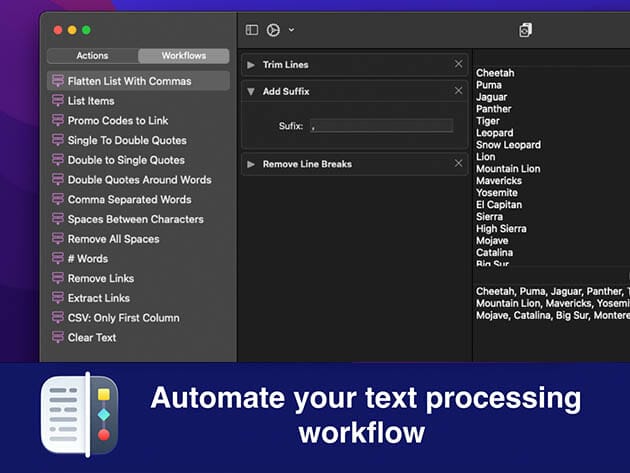Open the dropdown chevron beside the run icon
630x473 pixels.
coord(291,30)
